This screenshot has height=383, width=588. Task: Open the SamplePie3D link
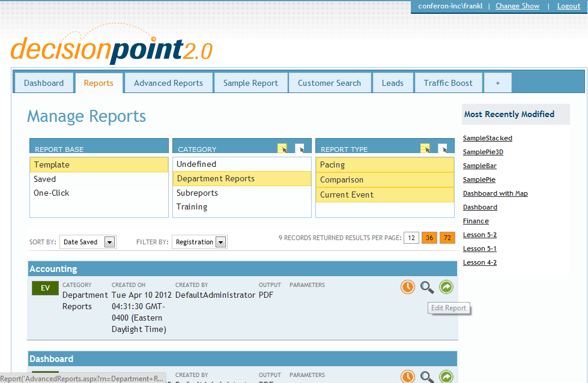(x=483, y=152)
